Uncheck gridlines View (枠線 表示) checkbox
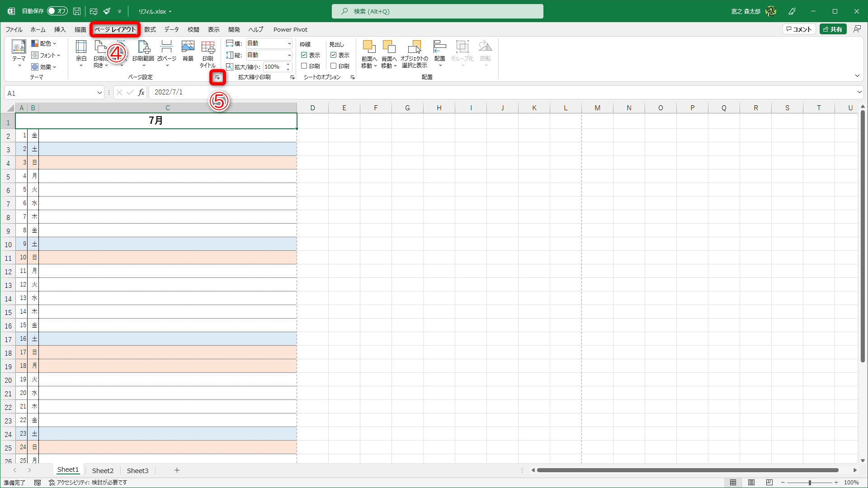The width and height of the screenshot is (868, 488). (304, 55)
